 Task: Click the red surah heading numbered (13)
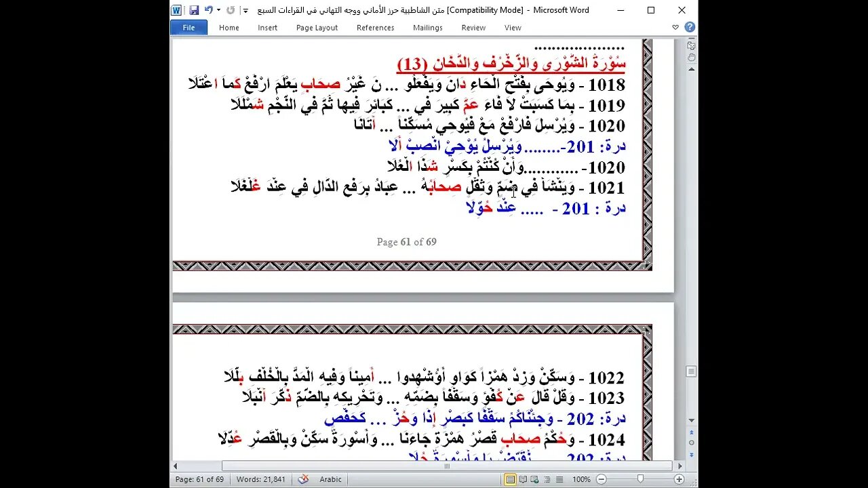511,65
